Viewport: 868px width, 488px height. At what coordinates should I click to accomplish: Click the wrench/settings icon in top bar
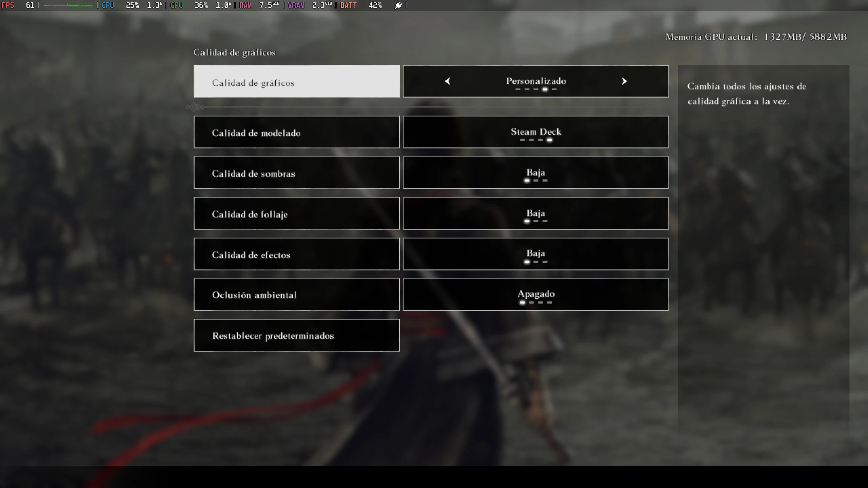coord(399,5)
